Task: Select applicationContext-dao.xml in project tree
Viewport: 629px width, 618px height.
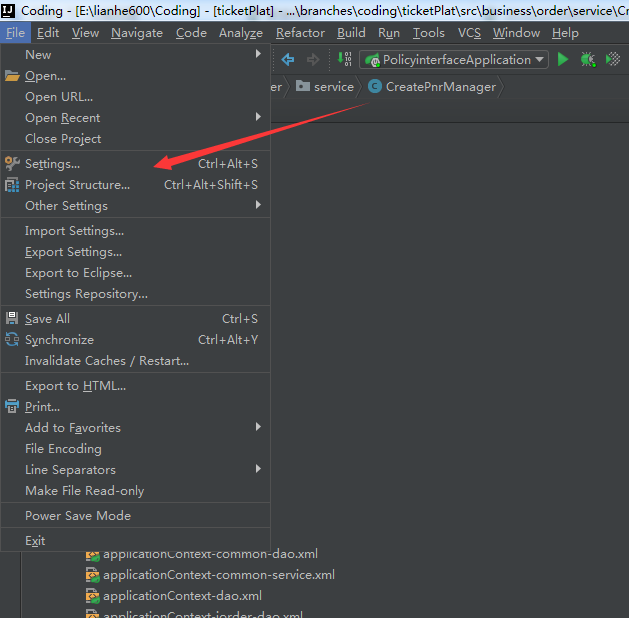Action: 182,596
